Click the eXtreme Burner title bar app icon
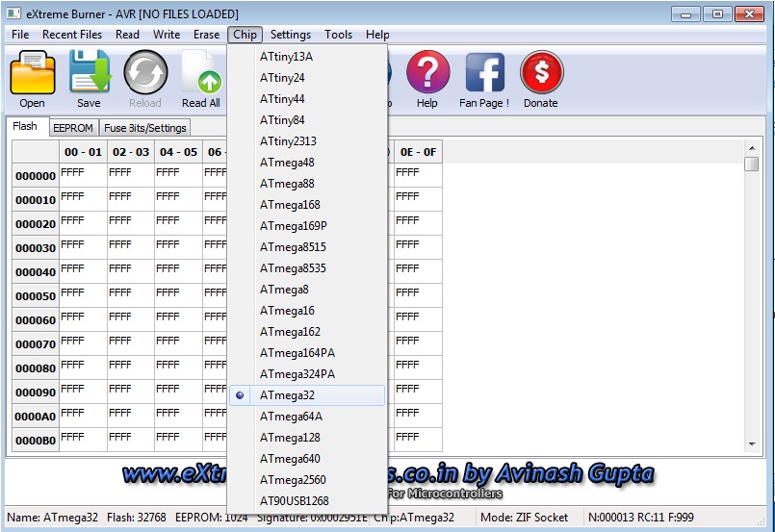This screenshot has height=532, width=775. (x=13, y=13)
